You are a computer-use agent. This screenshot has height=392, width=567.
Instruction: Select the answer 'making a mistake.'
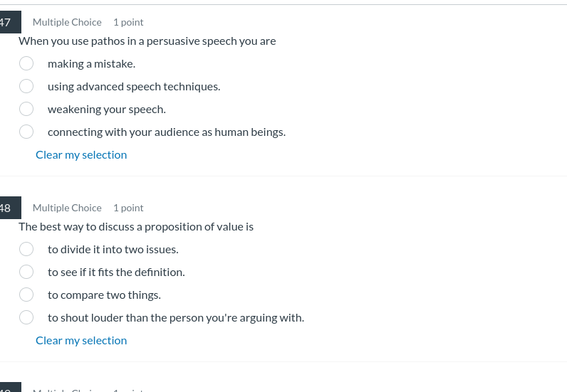[26, 63]
